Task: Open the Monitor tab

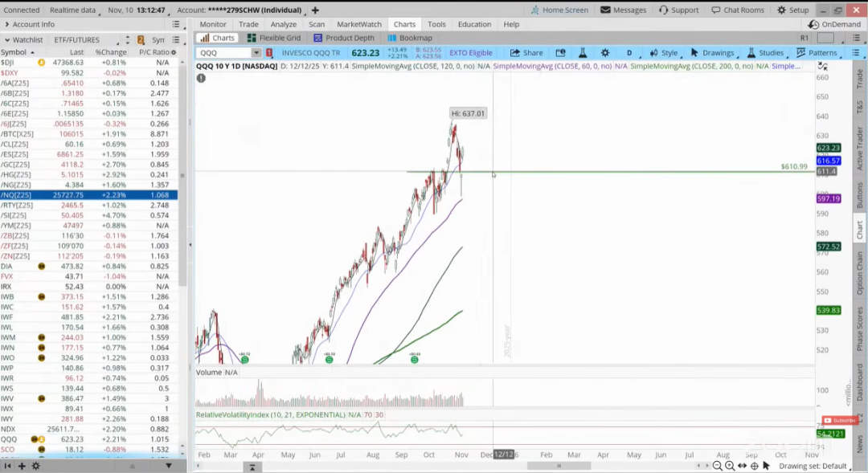Action: (213, 24)
